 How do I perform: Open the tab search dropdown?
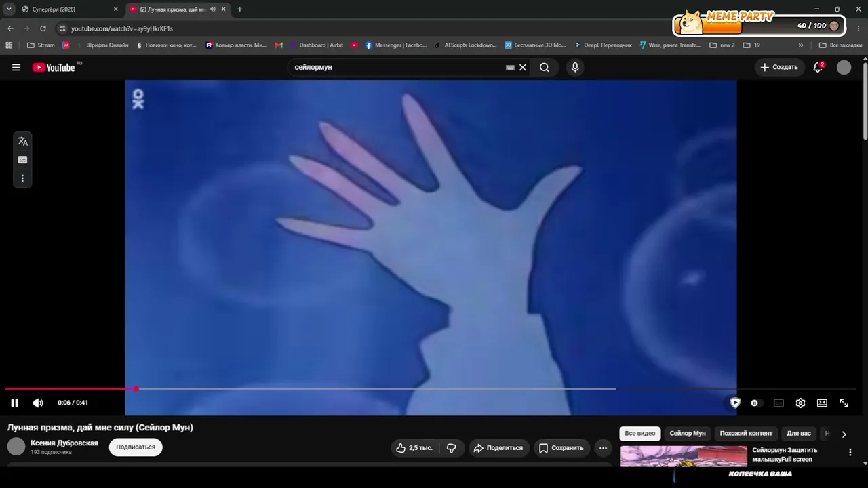click(9, 9)
